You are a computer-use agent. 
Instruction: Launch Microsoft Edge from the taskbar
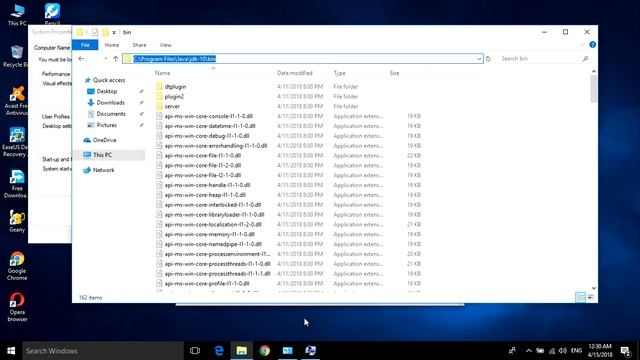219,351
